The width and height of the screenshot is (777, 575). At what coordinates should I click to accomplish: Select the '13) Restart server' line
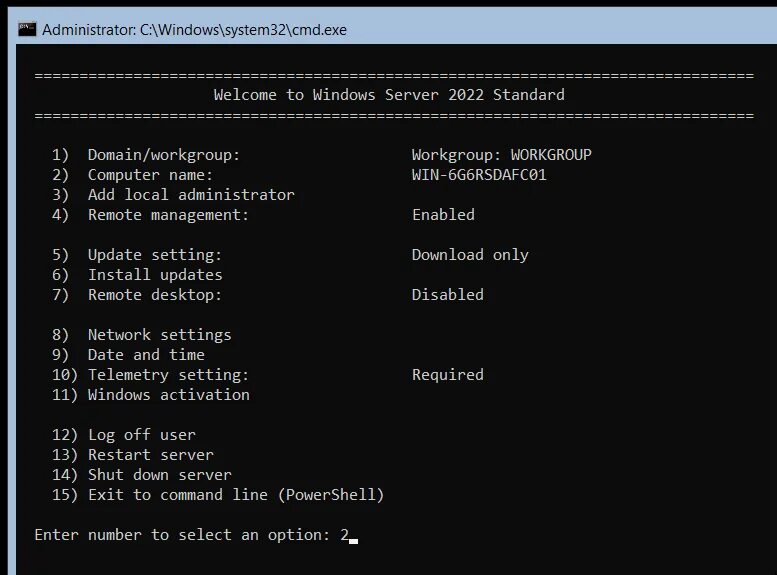(x=132, y=455)
